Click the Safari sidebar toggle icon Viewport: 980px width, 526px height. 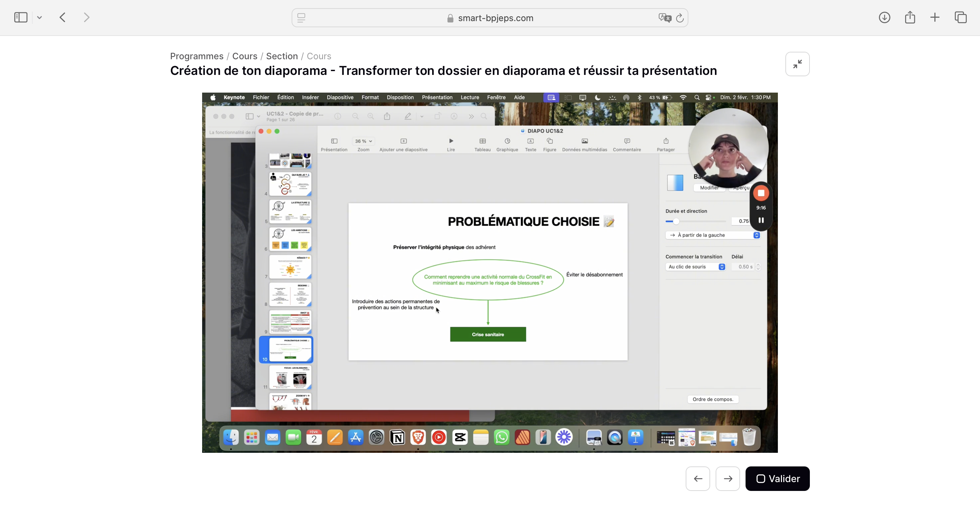pyautogui.click(x=20, y=17)
